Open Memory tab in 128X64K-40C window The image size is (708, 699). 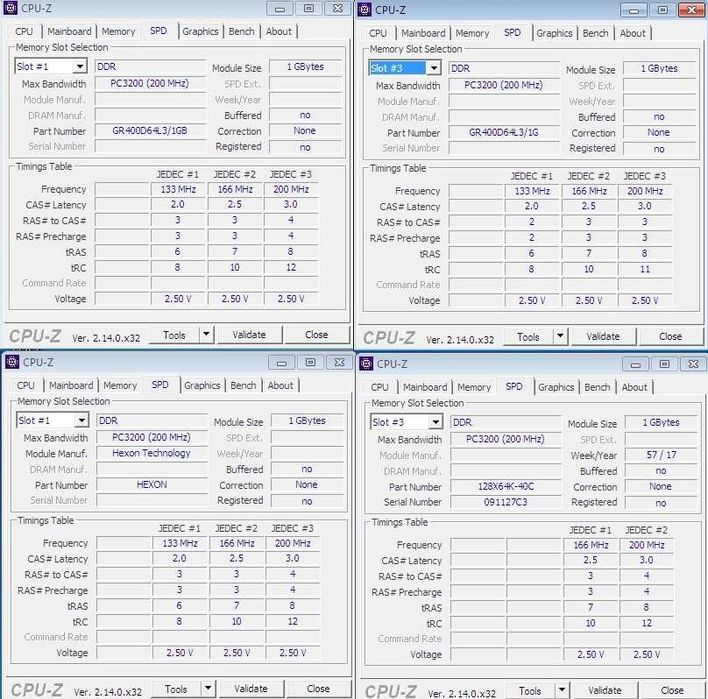(474, 387)
